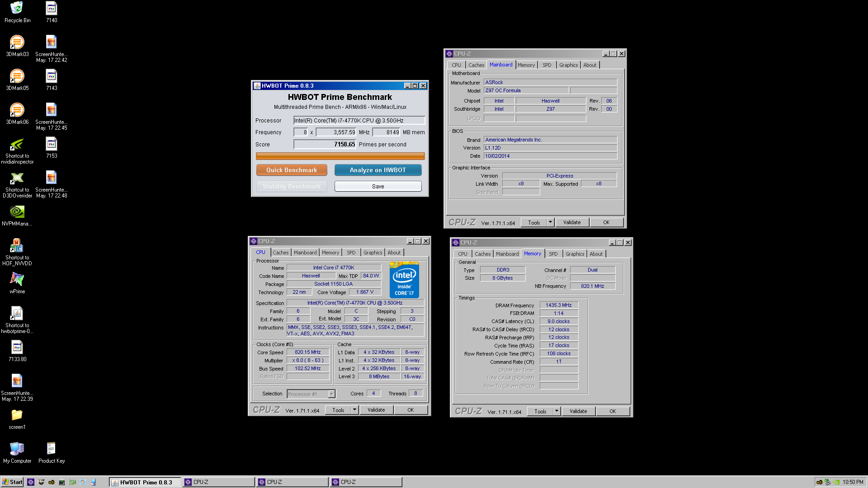Open the Tools dropdown arrow in CPU window
Image resolution: width=868 pixels, height=488 pixels.
pyautogui.click(x=355, y=410)
